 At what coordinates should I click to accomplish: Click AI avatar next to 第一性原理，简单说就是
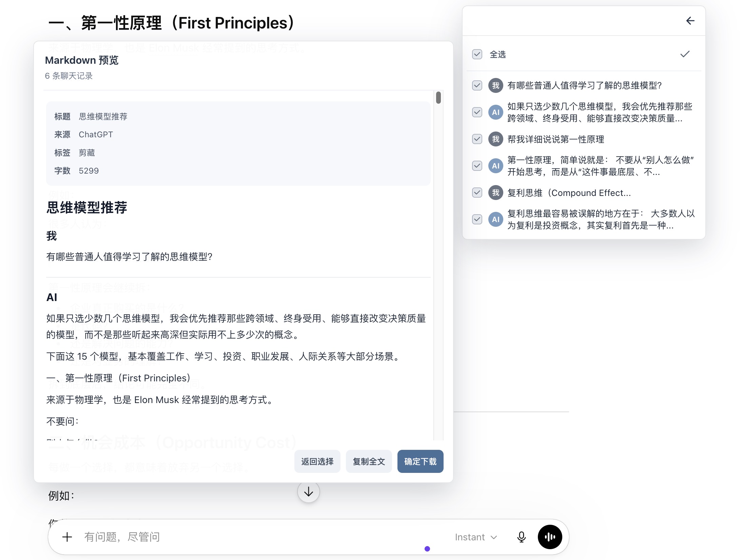[495, 166]
